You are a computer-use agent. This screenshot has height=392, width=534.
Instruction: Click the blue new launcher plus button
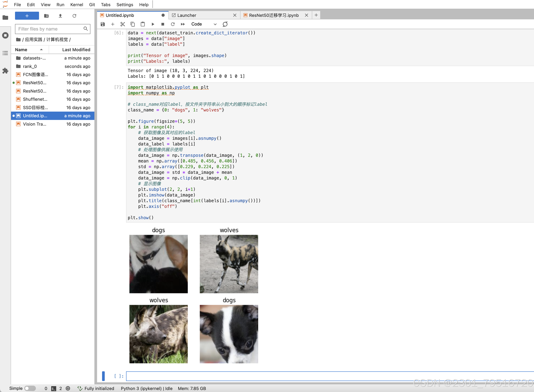27,16
